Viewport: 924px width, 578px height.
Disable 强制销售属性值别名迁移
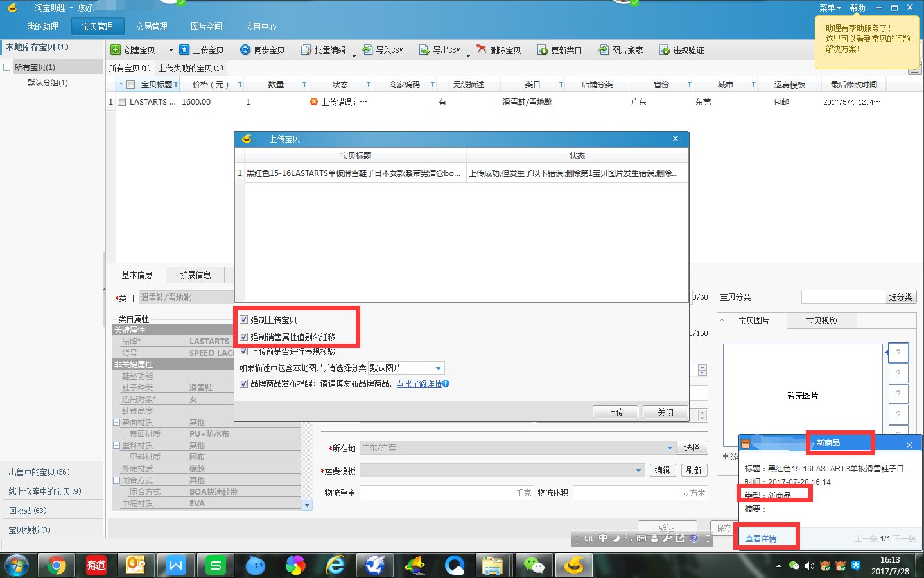(x=243, y=335)
